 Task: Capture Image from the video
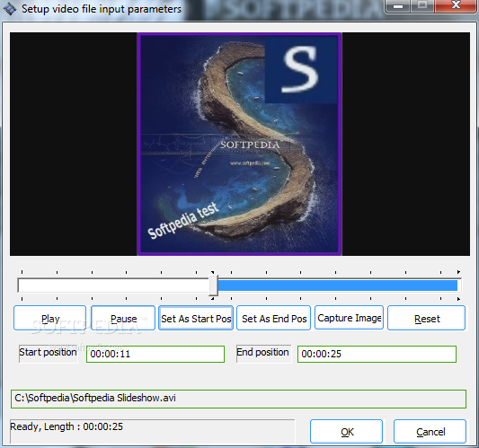350,318
